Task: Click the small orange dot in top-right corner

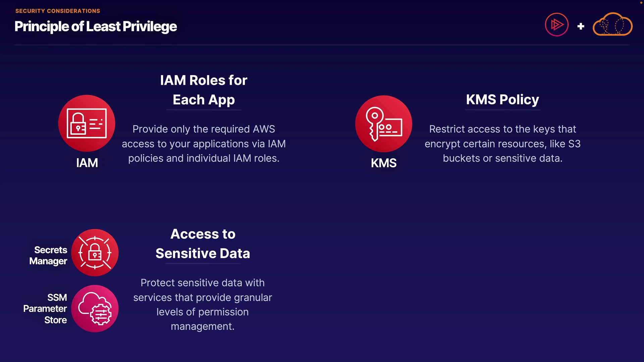Action: pyautogui.click(x=641, y=3)
